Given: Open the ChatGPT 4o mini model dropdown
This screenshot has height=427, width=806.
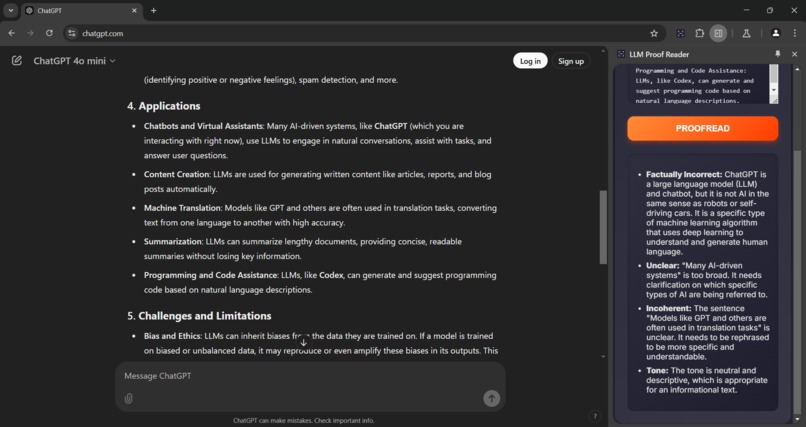Looking at the screenshot, I should pos(75,61).
